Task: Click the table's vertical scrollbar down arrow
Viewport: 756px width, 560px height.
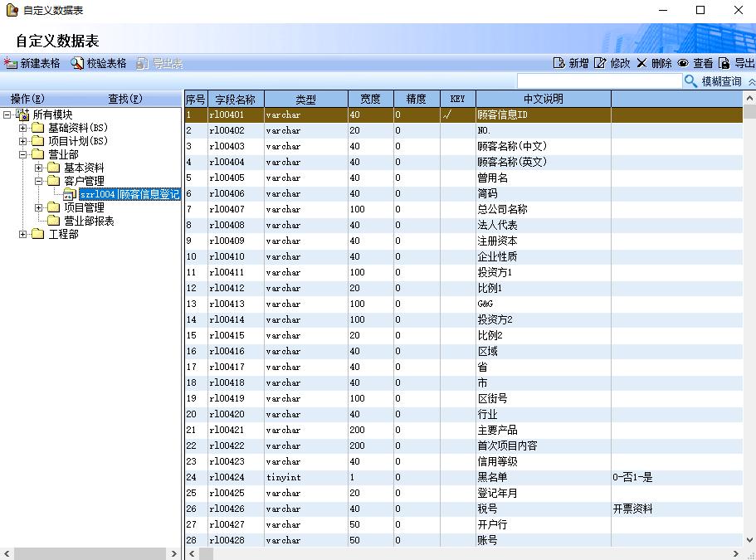Action: coord(749,541)
